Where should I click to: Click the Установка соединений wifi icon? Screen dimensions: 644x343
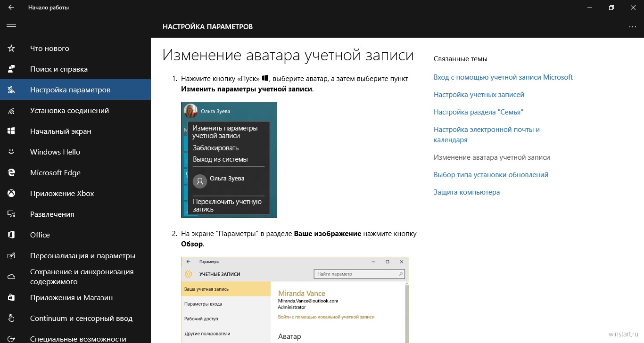click(x=11, y=111)
